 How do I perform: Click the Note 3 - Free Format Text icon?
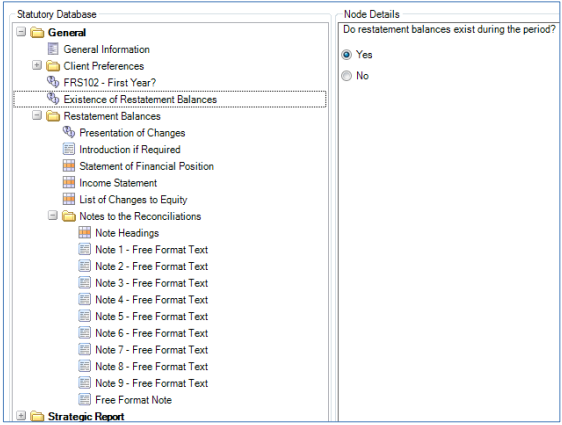coord(85,283)
